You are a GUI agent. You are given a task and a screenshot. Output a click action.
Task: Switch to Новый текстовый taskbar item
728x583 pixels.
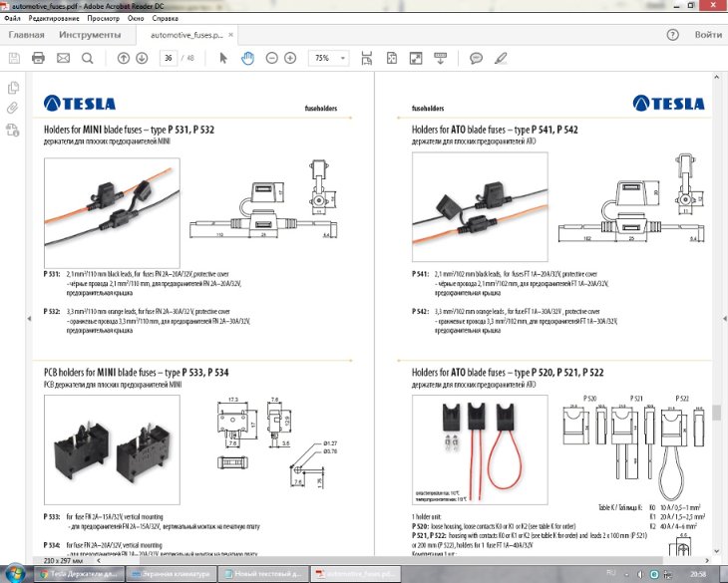263,574
